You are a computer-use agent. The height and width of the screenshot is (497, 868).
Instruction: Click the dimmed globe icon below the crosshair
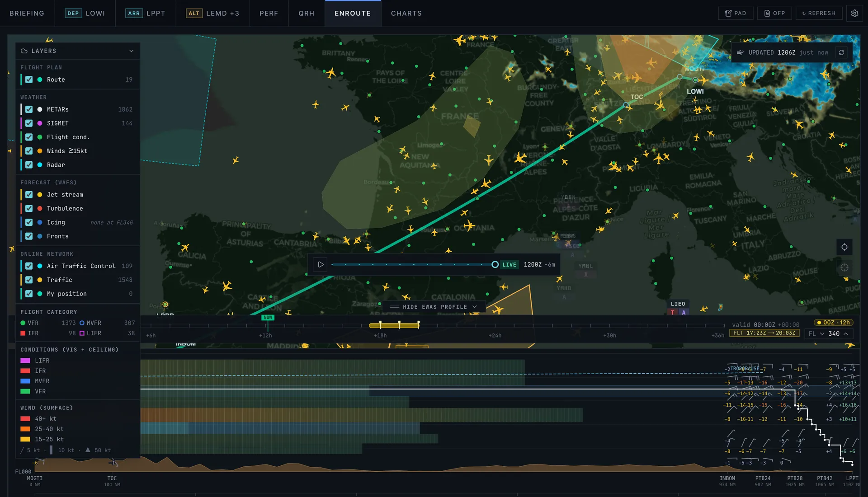pos(844,268)
